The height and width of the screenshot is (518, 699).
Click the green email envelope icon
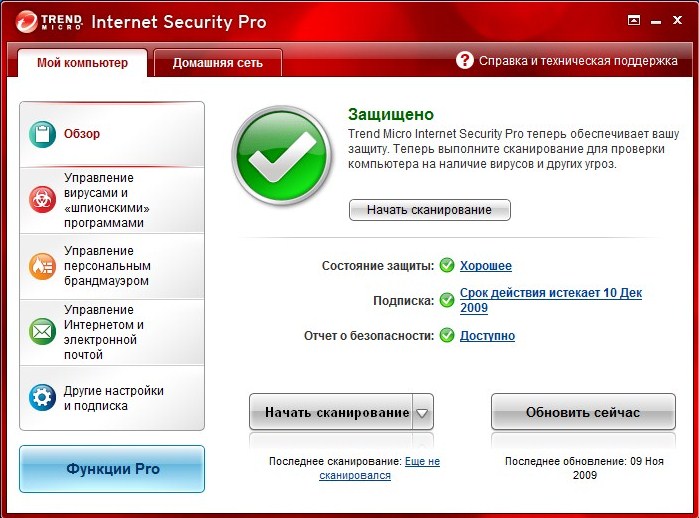[43, 331]
